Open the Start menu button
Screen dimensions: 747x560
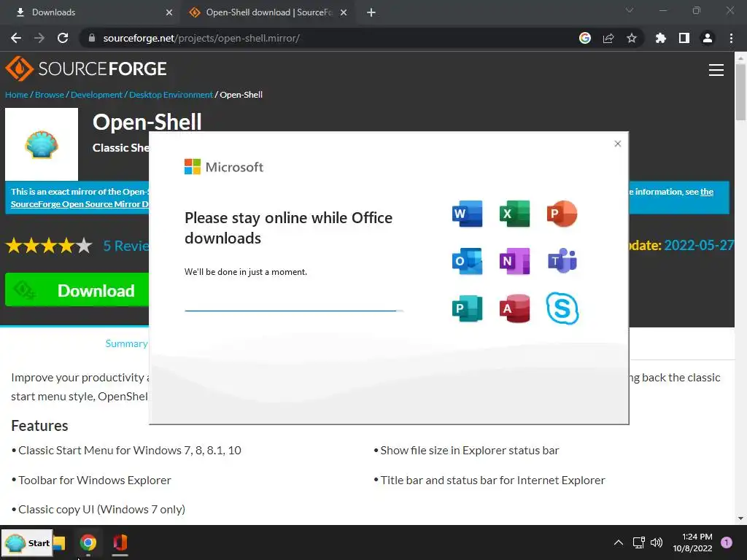point(27,542)
